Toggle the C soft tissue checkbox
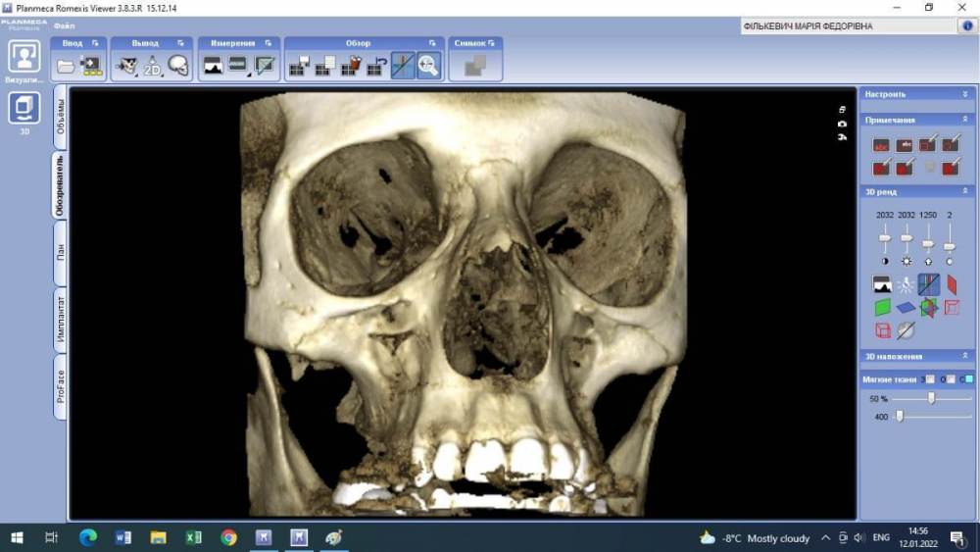Image resolution: width=980 pixels, height=552 pixels. [x=968, y=379]
